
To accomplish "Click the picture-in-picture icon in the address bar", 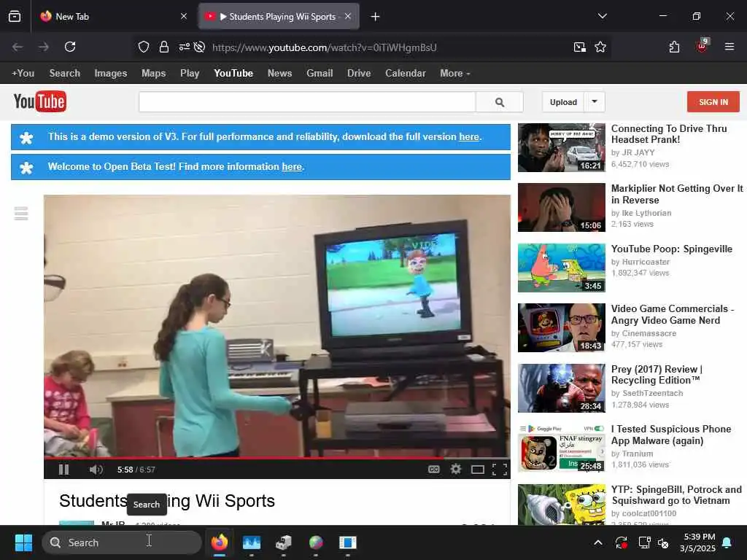I will click(580, 47).
